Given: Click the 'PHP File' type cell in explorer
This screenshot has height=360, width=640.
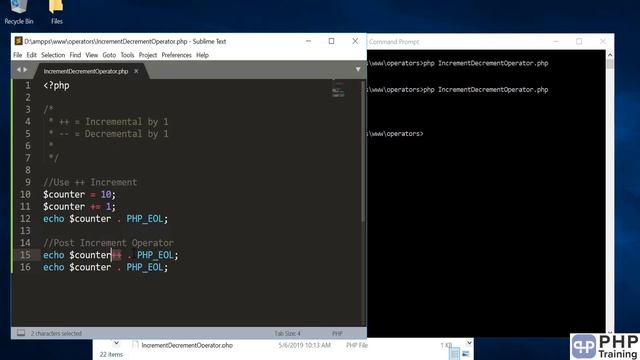Looking at the screenshot, I should pyautogui.click(x=357, y=345).
